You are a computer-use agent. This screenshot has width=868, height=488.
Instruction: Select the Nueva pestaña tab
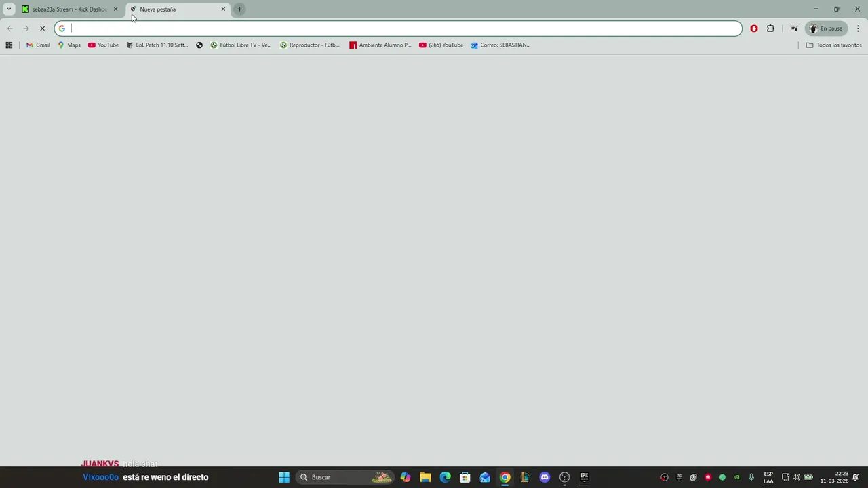[x=176, y=9]
